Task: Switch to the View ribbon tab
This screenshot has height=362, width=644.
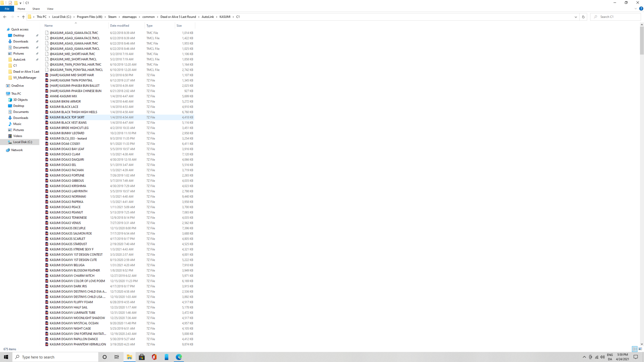Action: pyautogui.click(x=50, y=9)
